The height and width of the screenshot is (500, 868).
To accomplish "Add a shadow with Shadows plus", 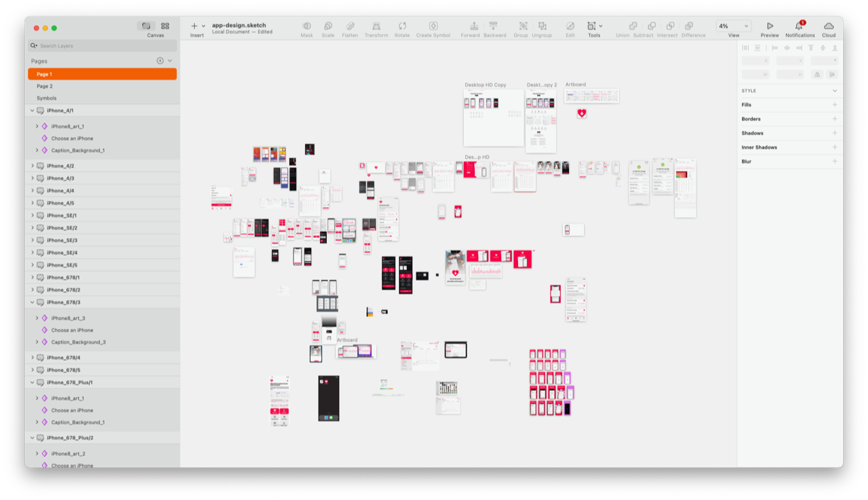I will 835,134.
